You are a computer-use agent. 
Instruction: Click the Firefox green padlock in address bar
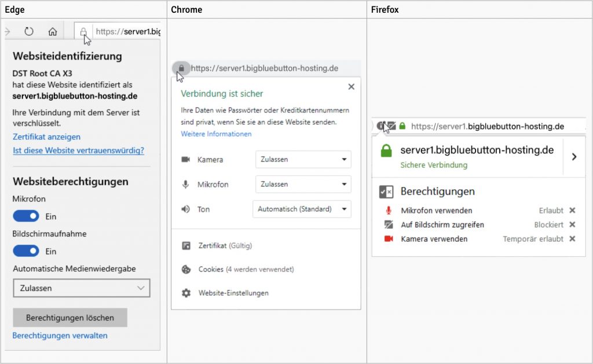(402, 126)
